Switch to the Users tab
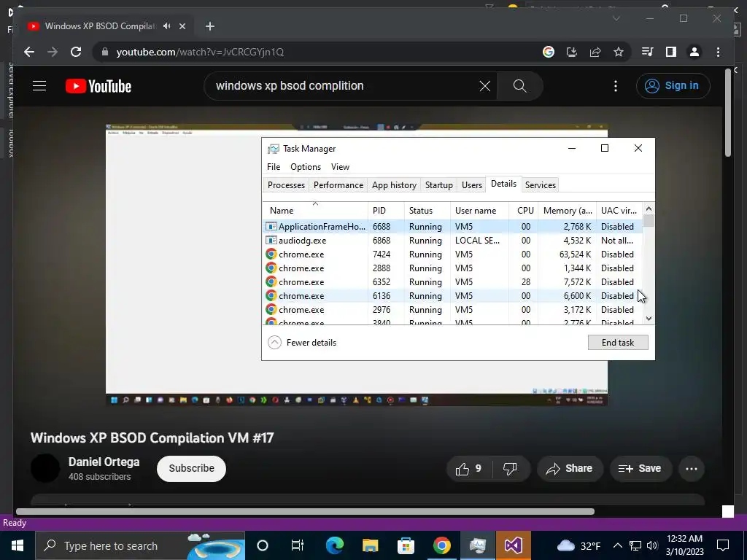Viewport: 747px width, 560px height. (x=472, y=184)
